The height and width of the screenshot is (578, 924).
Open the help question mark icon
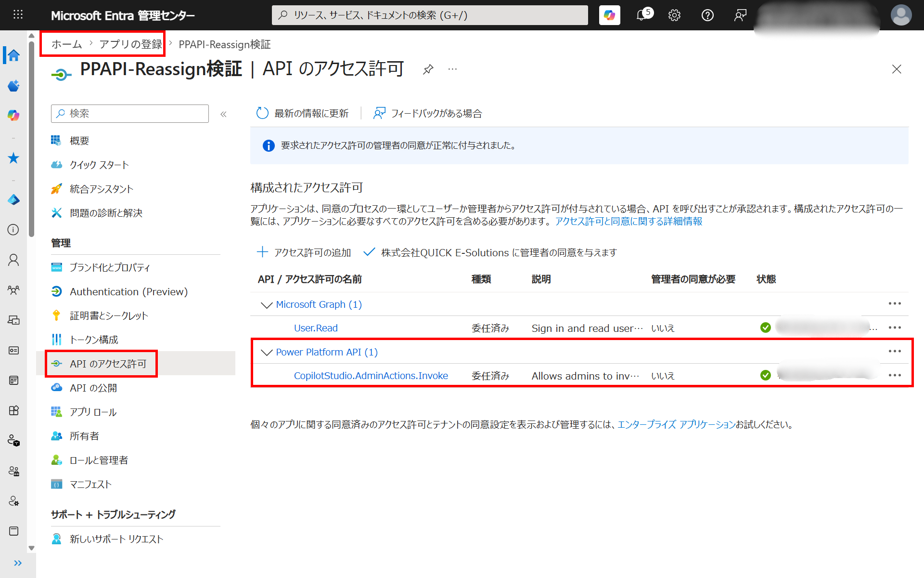click(707, 15)
